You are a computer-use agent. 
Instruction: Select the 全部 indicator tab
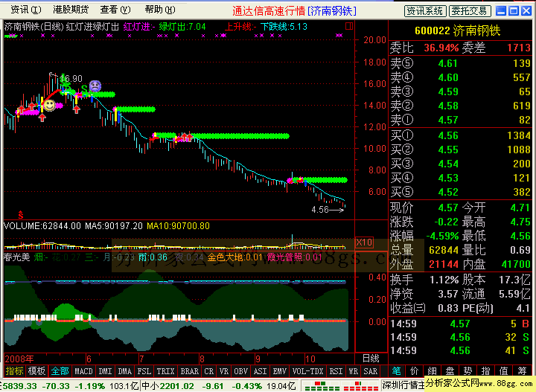(x=60, y=371)
